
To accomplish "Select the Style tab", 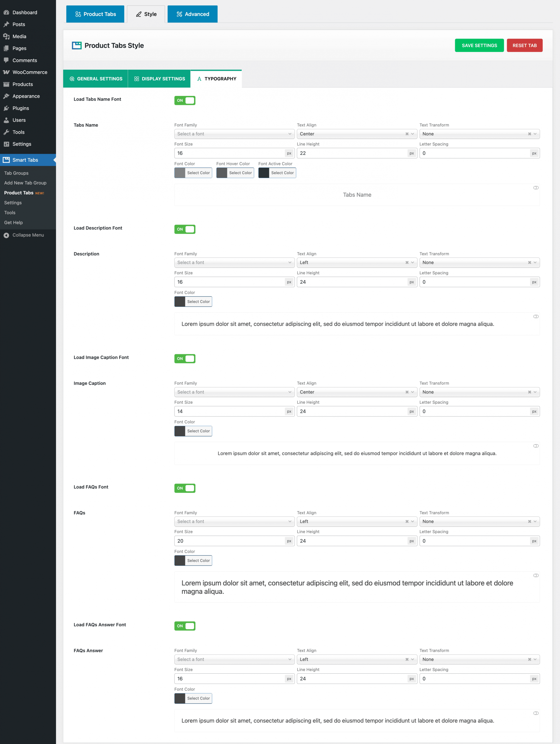I will tap(146, 14).
